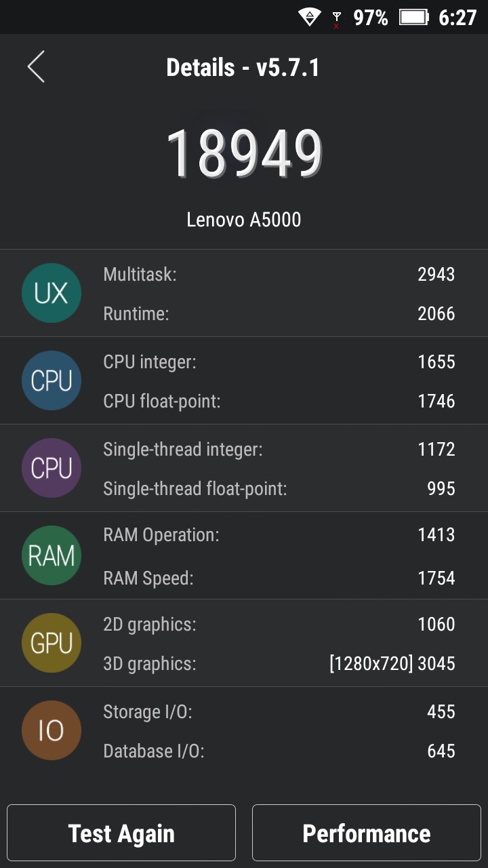This screenshot has width=488, height=868.
Task: Tap the teal UX category icon
Action: point(52,293)
